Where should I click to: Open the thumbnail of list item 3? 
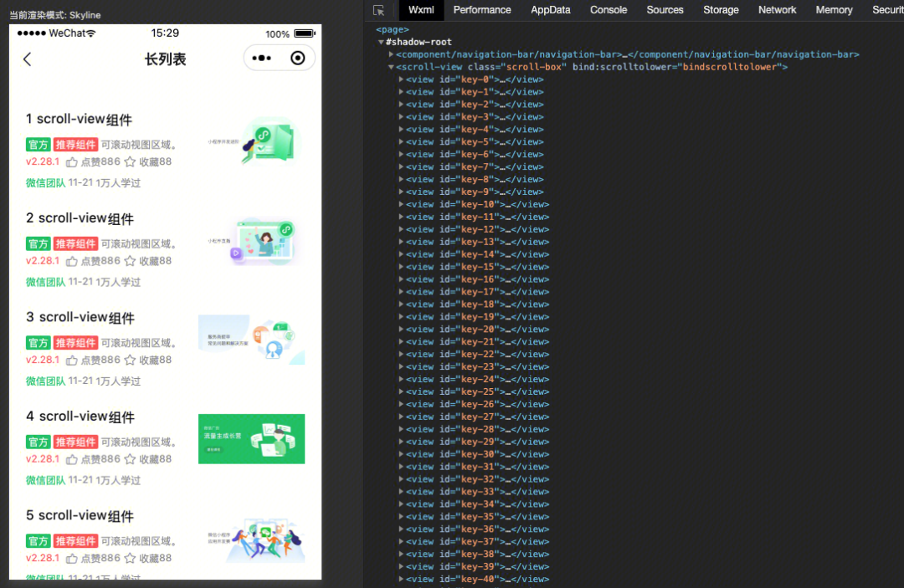coord(251,340)
